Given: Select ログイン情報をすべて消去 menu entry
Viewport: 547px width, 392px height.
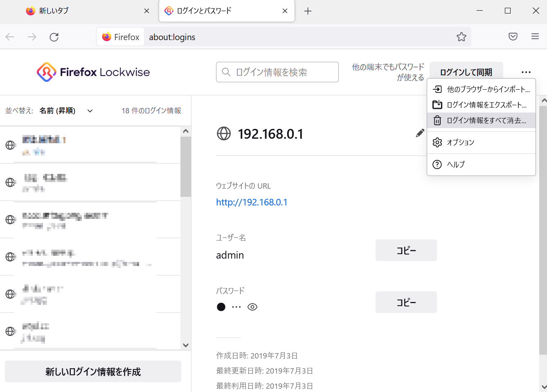Looking at the screenshot, I should (482, 120).
